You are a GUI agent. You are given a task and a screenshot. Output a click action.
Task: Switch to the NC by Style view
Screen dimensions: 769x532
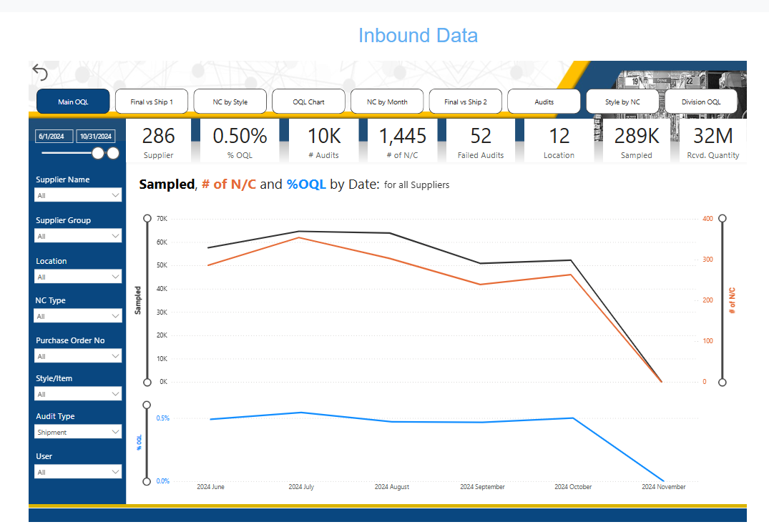pos(230,101)
